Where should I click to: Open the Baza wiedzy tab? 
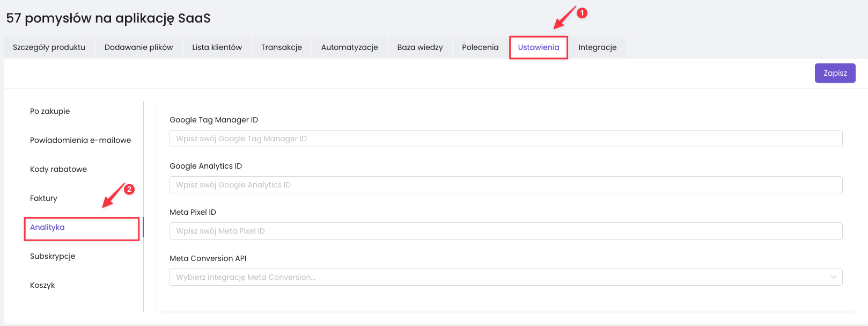[x=420, y=47]
